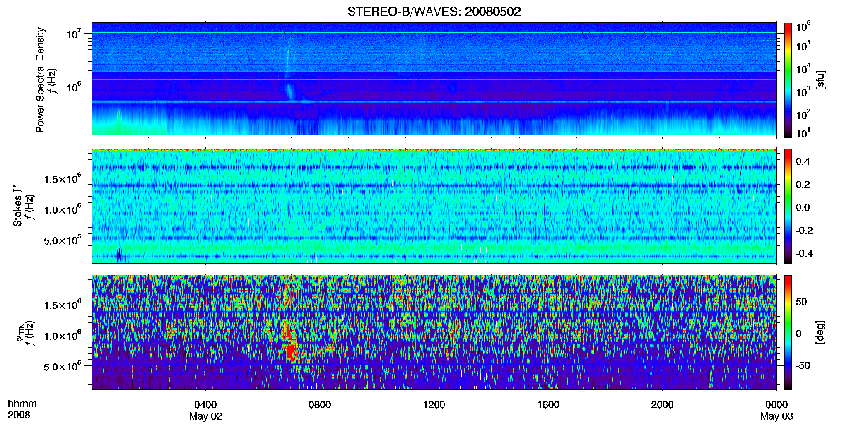
Task: Click the 2008 year label
Action: point(19,415)
